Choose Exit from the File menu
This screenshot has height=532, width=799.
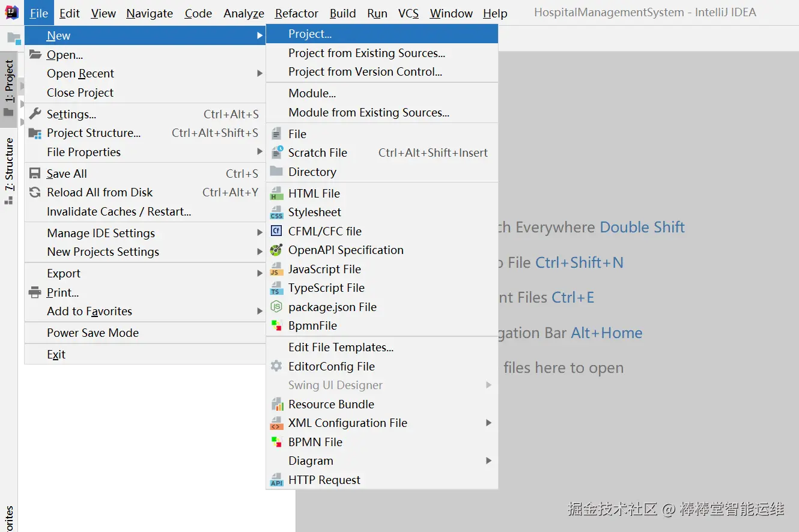coord(145,354)
